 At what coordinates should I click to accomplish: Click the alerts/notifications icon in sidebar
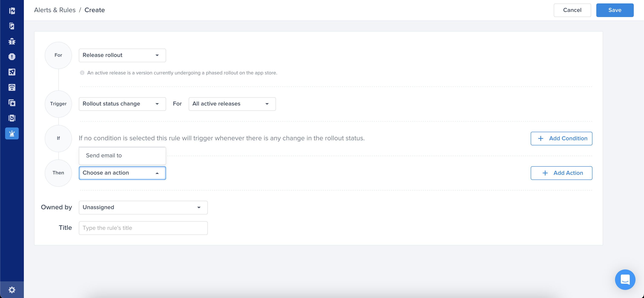(11, 133)
